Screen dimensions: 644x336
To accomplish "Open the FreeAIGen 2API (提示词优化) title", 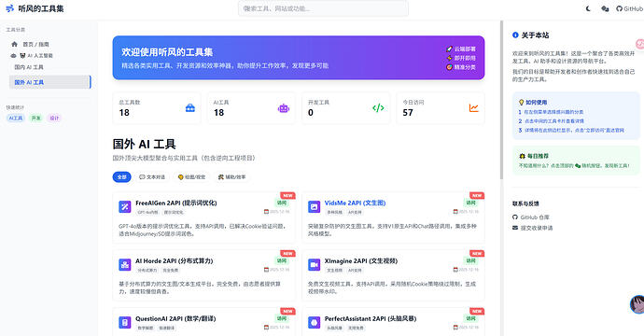I will [x=176, y=203].
